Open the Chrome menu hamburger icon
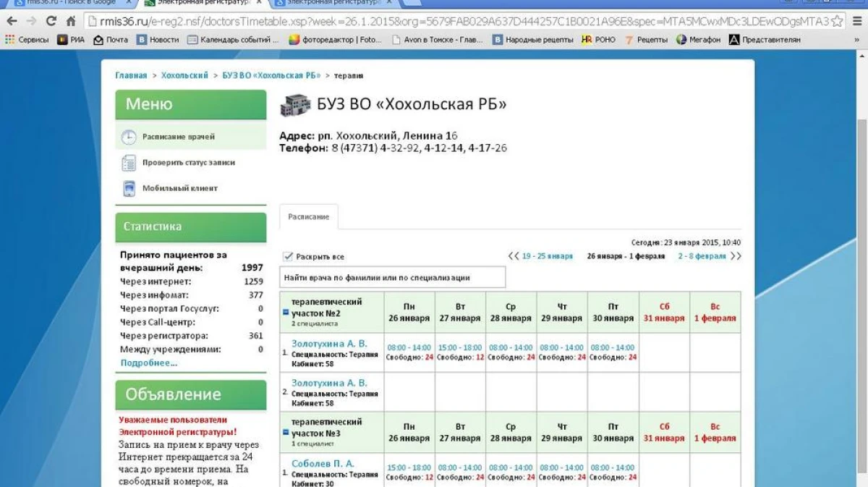Screen dimensions: 868x487 (x=857, y=21)
